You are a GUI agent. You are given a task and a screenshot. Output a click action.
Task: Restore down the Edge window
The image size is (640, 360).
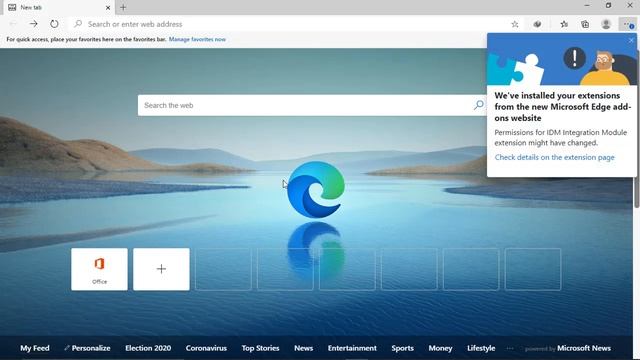point(609,6)
